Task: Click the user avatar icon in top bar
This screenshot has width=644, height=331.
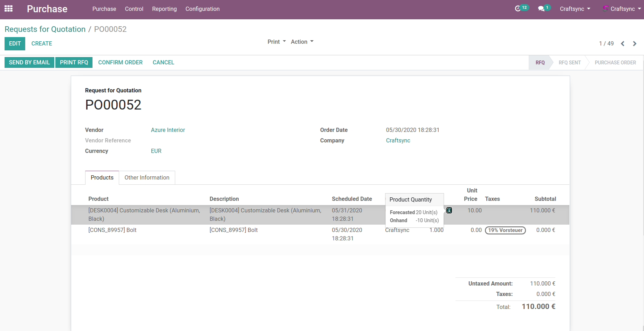Action: (x=605, y=8)
